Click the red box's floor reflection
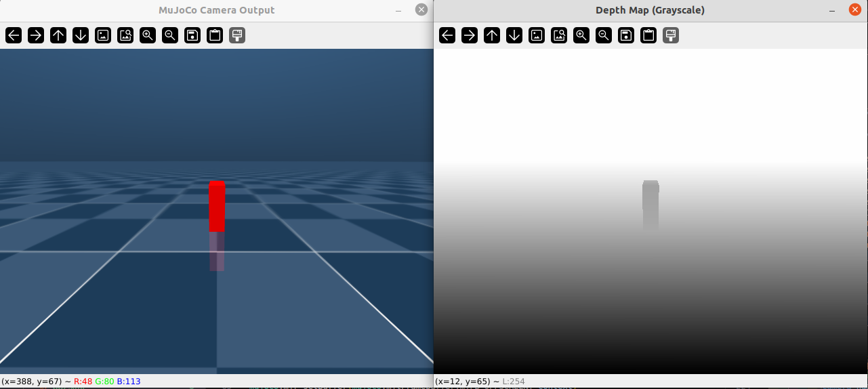Screen dimensions: 868x389 point(217,251)
